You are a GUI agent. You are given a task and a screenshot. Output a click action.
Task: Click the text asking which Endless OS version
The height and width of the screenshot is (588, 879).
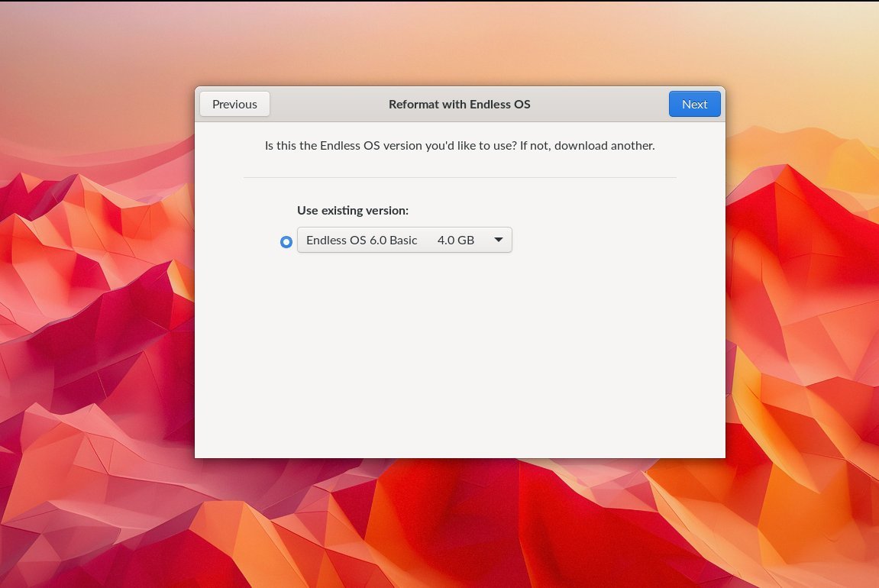pos(460,146)
